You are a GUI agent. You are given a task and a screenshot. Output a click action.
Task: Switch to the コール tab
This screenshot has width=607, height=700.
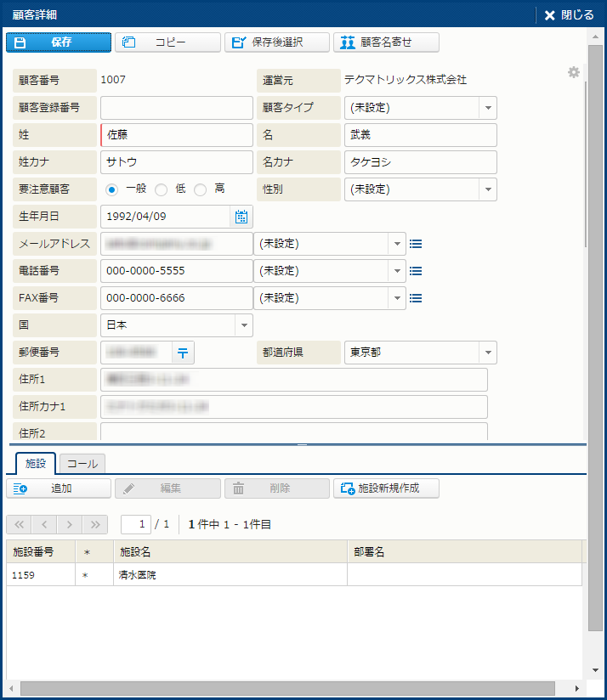click(82, 464)
